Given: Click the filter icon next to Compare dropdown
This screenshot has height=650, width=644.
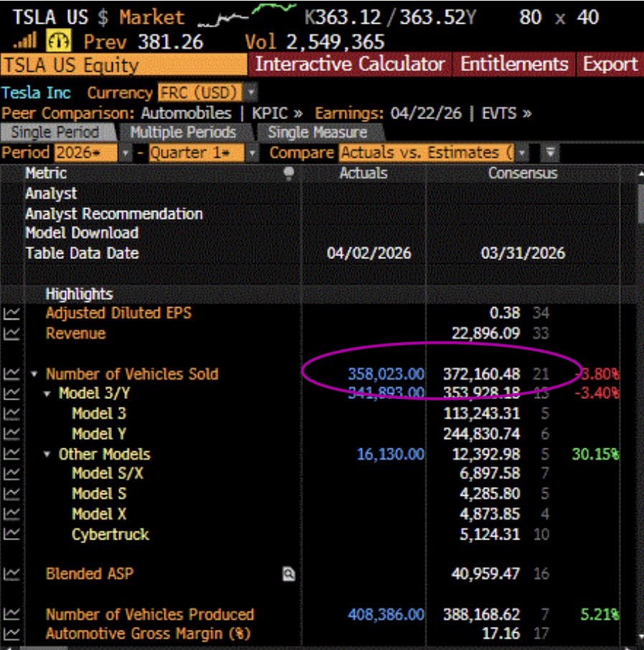Looking at the screenshot, I should tap(550, 153).
